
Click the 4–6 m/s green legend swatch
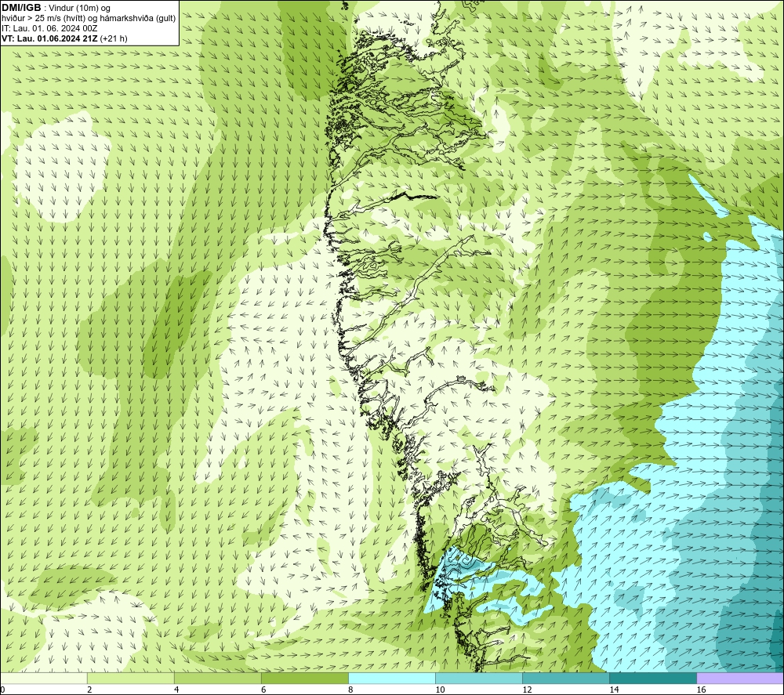pyautogui.click(x=217, y=678)
